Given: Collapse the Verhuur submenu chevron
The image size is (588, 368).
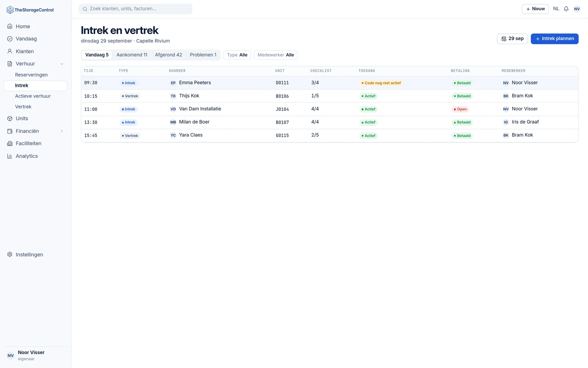Looking at the screenshot, I should point(62,64).
